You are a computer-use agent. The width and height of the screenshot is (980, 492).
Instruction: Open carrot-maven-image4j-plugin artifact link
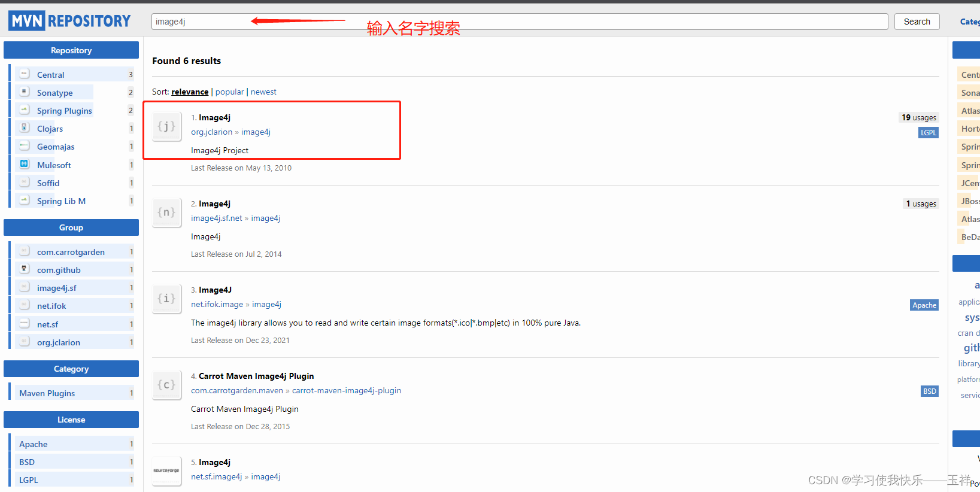[x=347, y=390]
